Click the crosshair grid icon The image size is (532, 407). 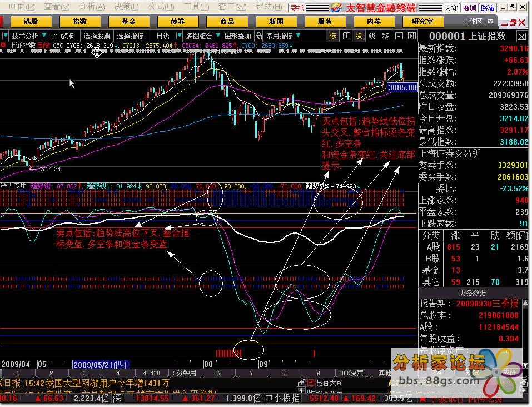coord(346,36)
